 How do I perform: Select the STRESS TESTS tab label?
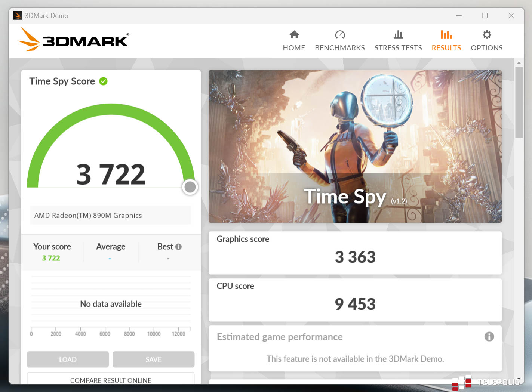398,48
